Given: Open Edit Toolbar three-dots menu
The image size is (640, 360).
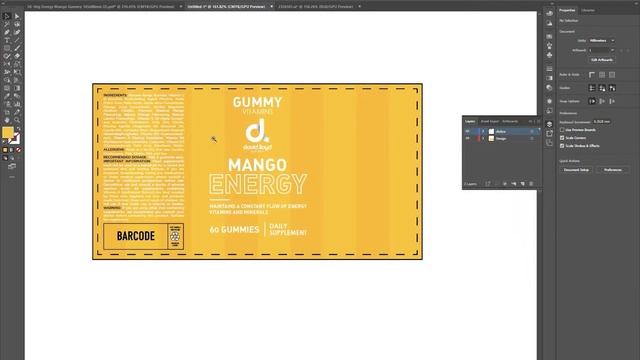Looking at the screenshot, I should [12, 177].
